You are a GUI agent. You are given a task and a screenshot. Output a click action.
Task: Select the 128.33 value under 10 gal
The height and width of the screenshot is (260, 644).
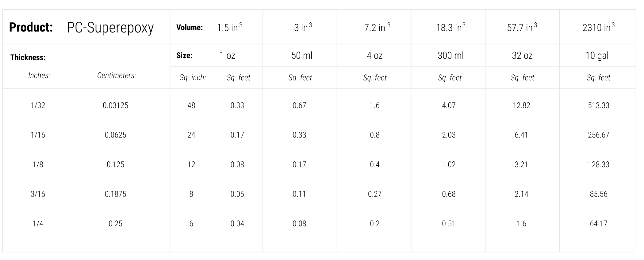click(x=598, y=164)
